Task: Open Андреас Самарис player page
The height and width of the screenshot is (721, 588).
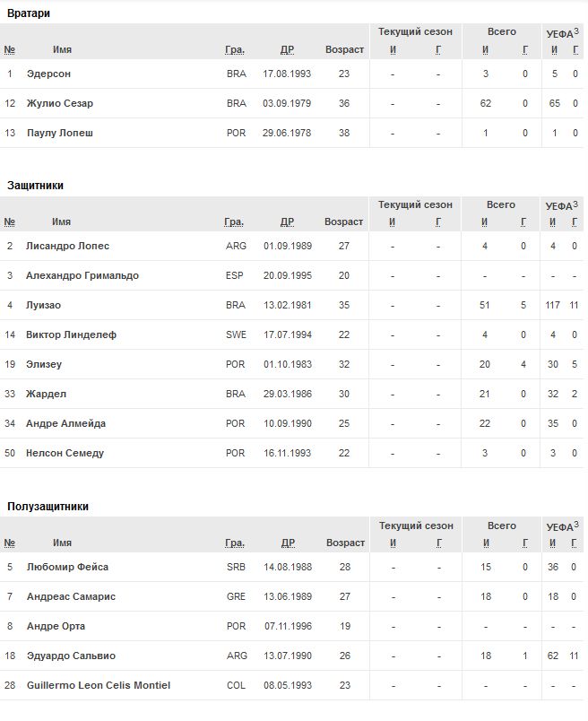Action: [x=71, y=596]
